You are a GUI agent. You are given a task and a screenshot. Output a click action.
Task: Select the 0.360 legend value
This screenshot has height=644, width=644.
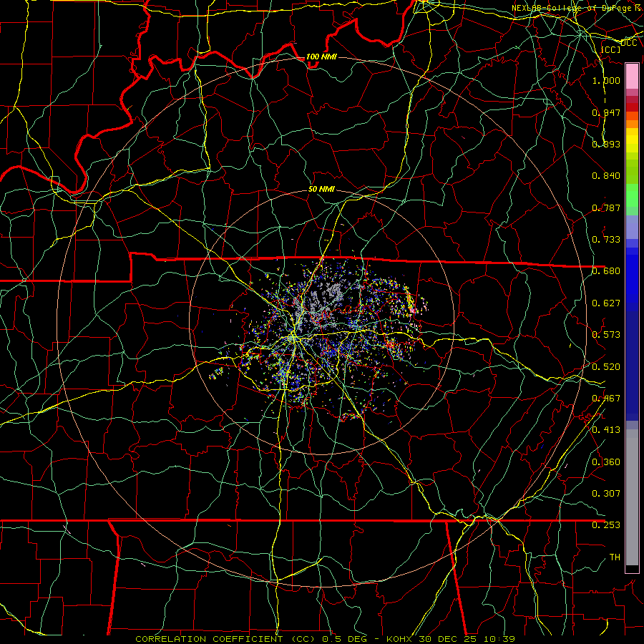pyautogui.click(x=606, y=462)
